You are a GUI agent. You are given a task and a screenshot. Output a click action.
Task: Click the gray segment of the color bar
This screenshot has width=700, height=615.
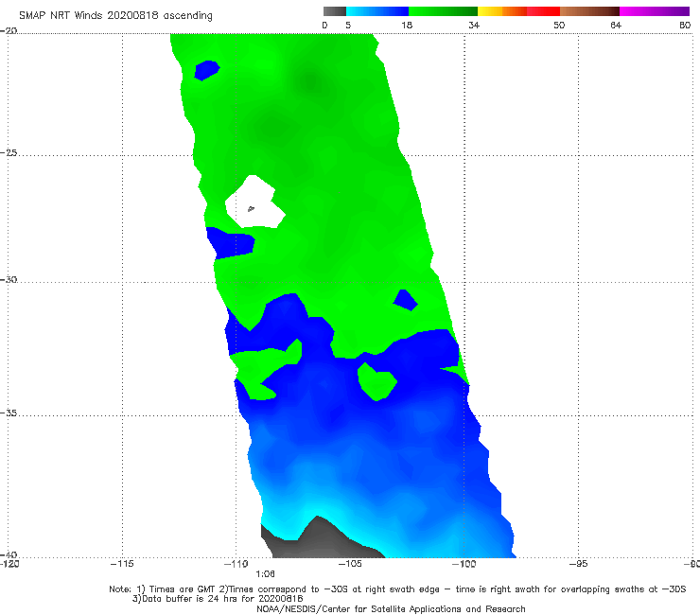tap(334, 11)
